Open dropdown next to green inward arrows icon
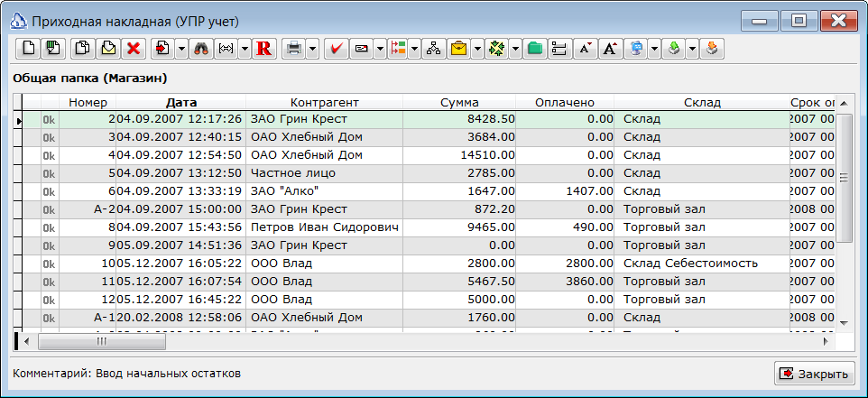The width and height of the screenshot is (868, 398). pos(516,49)
